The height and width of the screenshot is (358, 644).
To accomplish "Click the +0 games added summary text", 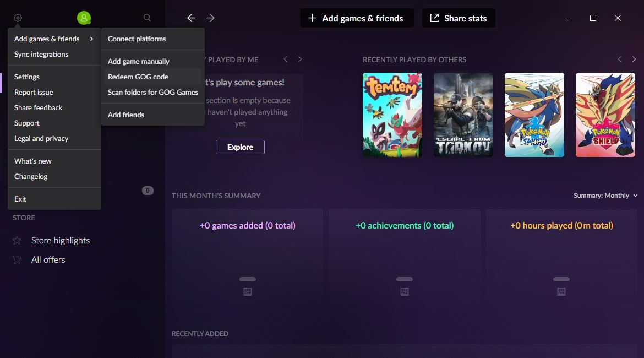I will pos(248,225).
